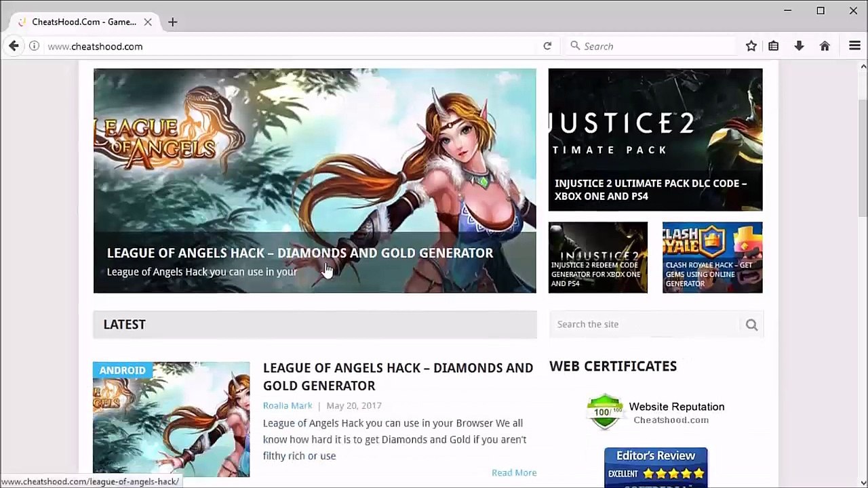Open Injustice 2 Redeem Code Generator thumbnail

pyautogui.click(x=598, y=258)
